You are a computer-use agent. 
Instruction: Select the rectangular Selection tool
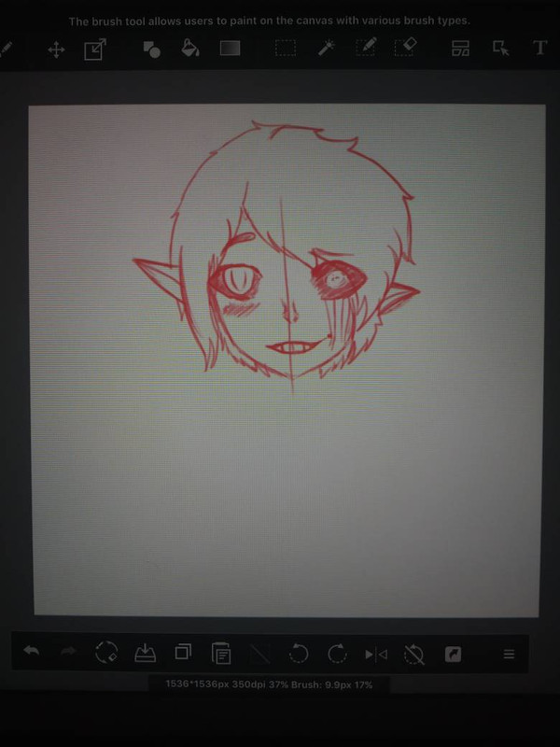(x=286, y=49)
